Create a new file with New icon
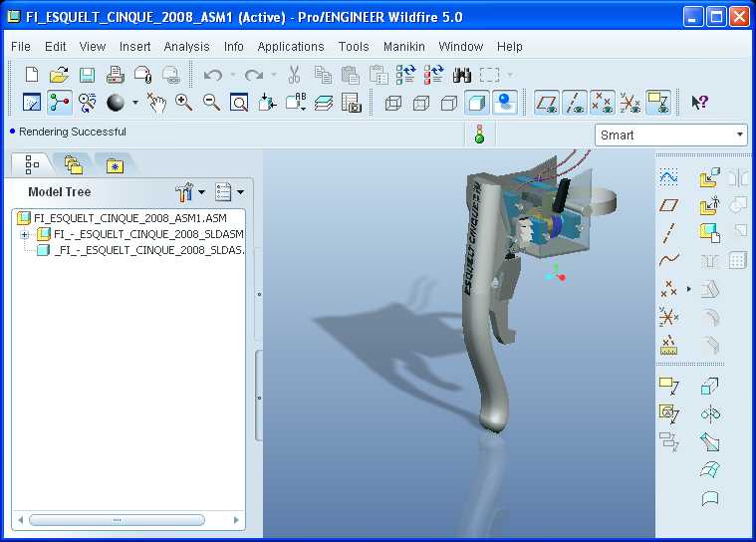Viewport: 756px width, 542px height. [x=31, y=75]
